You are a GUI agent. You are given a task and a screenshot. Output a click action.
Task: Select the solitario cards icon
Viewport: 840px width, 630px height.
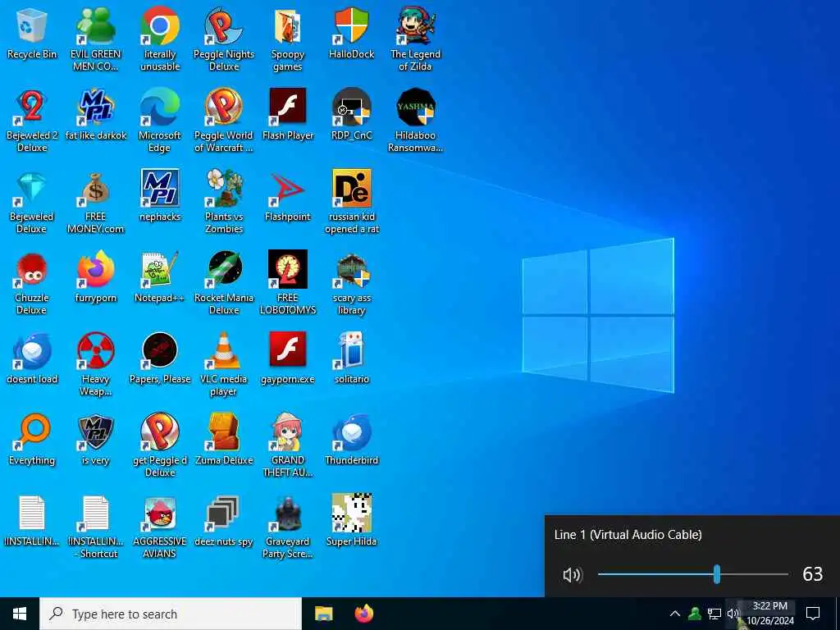coord(351,351)
